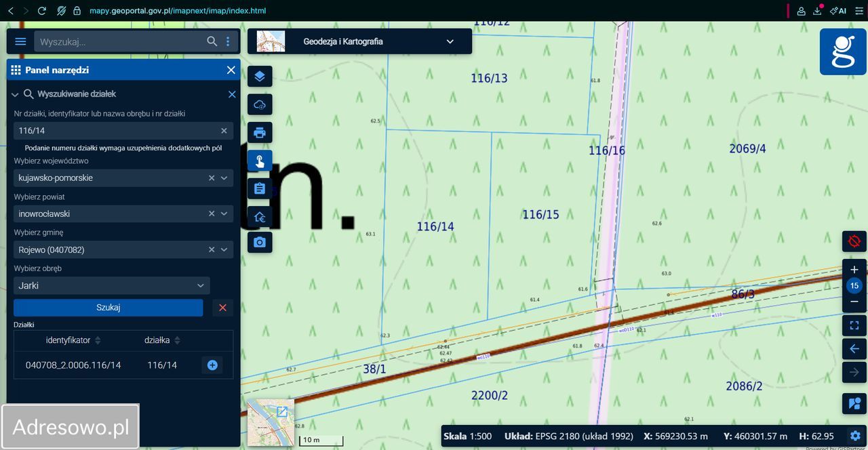Click the browser back arrow
This screenshot has height=450, width=868.
click(11, 11)
